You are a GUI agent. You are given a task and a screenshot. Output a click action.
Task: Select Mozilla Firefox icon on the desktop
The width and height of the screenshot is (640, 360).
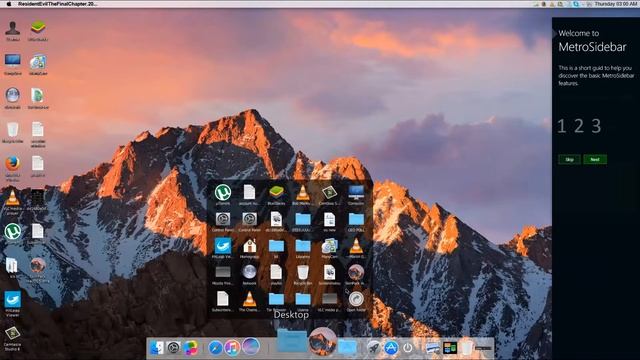point(13,164)
